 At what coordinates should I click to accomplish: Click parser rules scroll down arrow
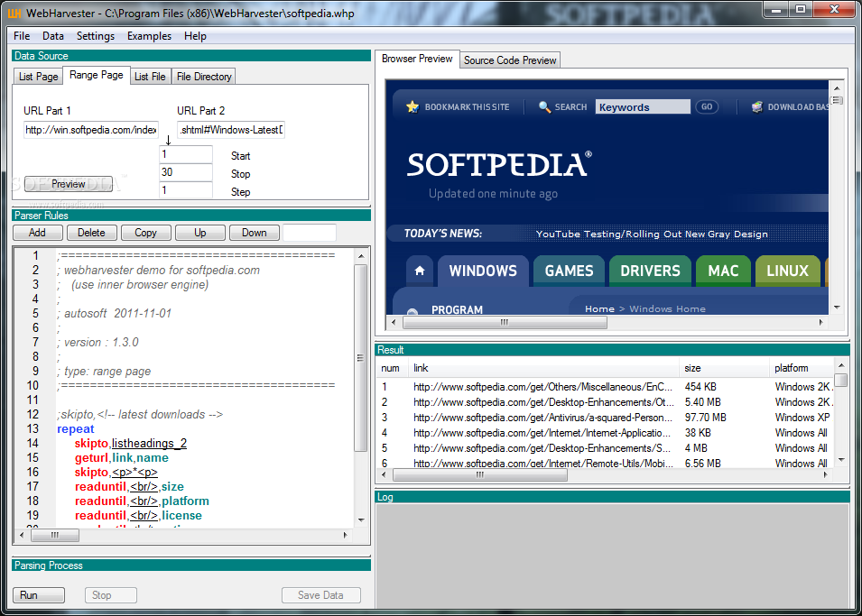pyautogui.click(x=361, y=519)
